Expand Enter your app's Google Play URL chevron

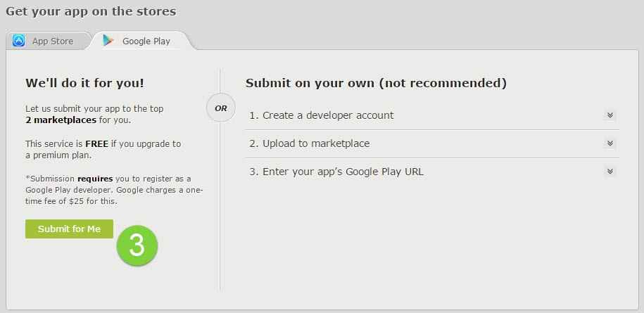[610, 172]
